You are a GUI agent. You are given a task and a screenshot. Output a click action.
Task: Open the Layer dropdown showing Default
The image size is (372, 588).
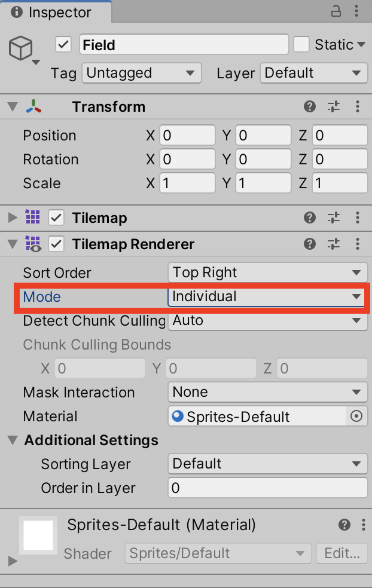313,73
